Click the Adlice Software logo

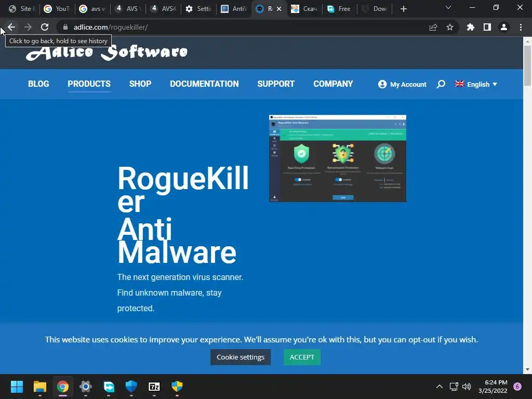coord(107,52)
